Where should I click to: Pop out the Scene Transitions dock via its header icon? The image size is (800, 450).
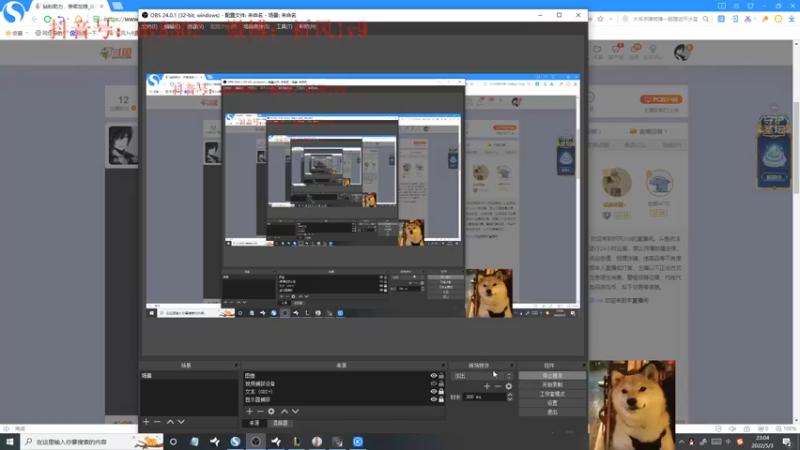point(511,365)
